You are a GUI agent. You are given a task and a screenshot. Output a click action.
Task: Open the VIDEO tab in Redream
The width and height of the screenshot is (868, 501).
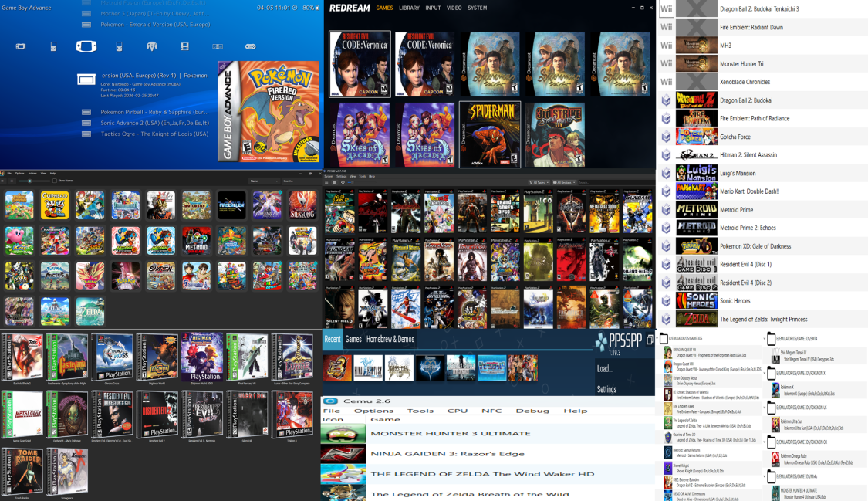(x=454, y=8)
